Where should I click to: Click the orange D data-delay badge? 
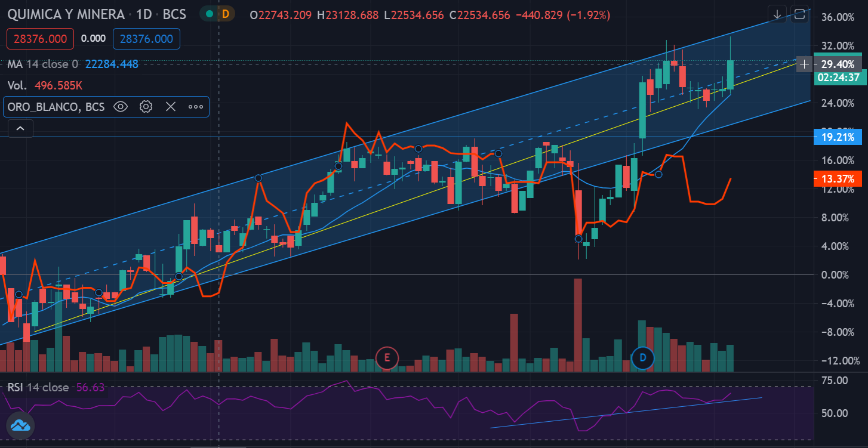(226, 14)
